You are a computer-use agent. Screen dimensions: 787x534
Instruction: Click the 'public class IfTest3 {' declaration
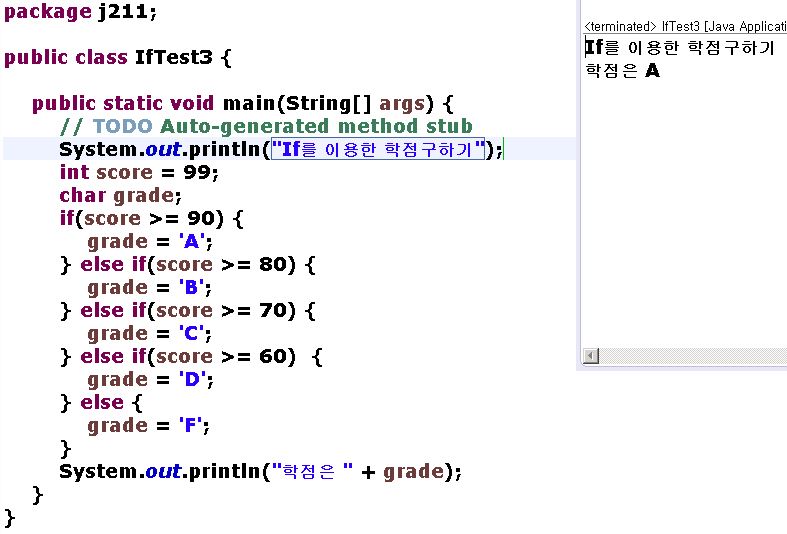(118, 57)
